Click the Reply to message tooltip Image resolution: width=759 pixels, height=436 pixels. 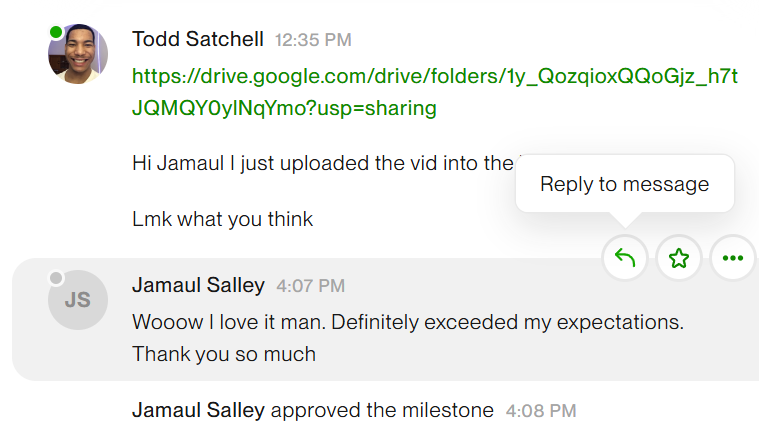(x=624, y=184)
